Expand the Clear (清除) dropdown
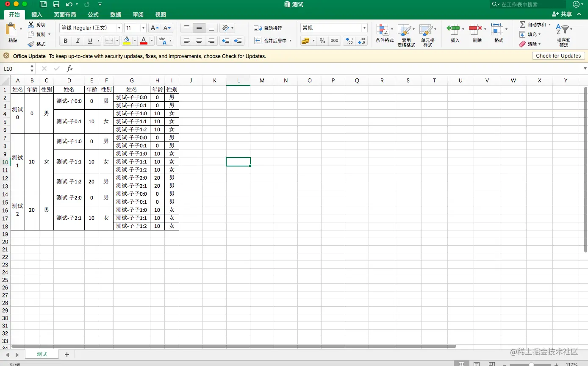The width and height of the screenshot is (588, 366). coord(540,44)
